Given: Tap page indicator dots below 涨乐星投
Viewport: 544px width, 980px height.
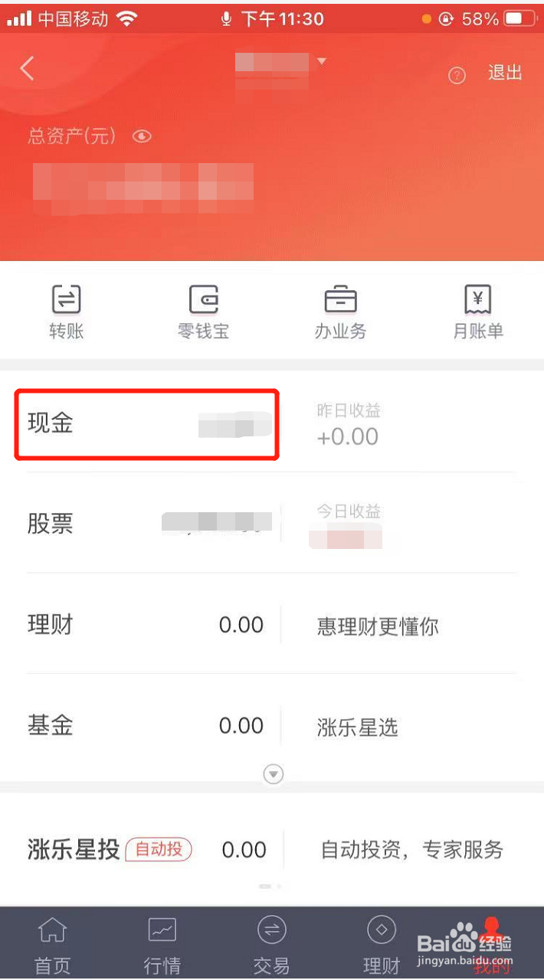Looking at the screenshot, I should [x=270, y=886].
